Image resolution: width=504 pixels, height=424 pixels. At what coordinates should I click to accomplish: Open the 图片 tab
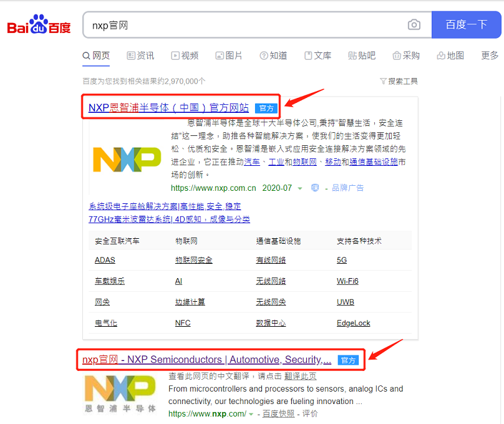(229, 55)
